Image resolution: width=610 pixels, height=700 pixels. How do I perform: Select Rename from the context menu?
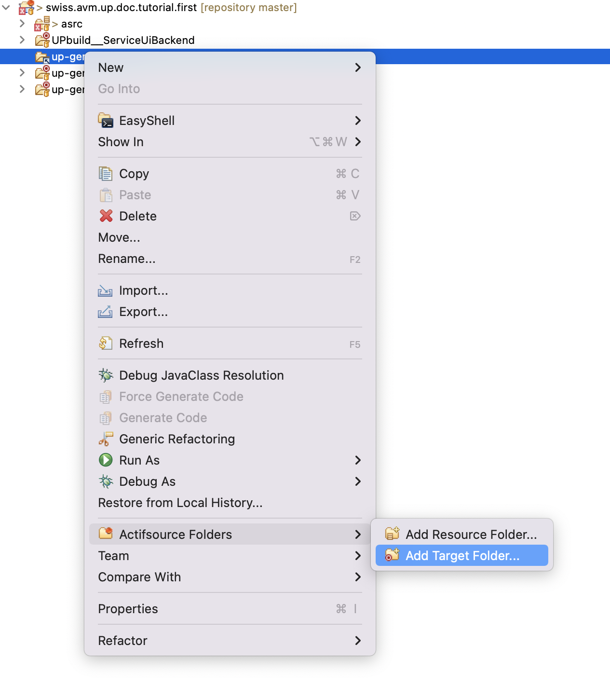coord(127,259)
